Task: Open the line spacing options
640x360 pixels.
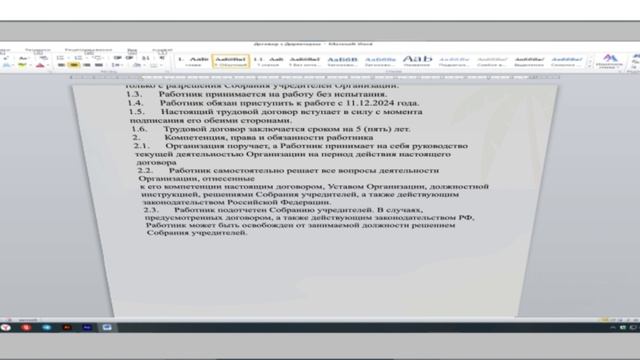Action: click(116, 65)
